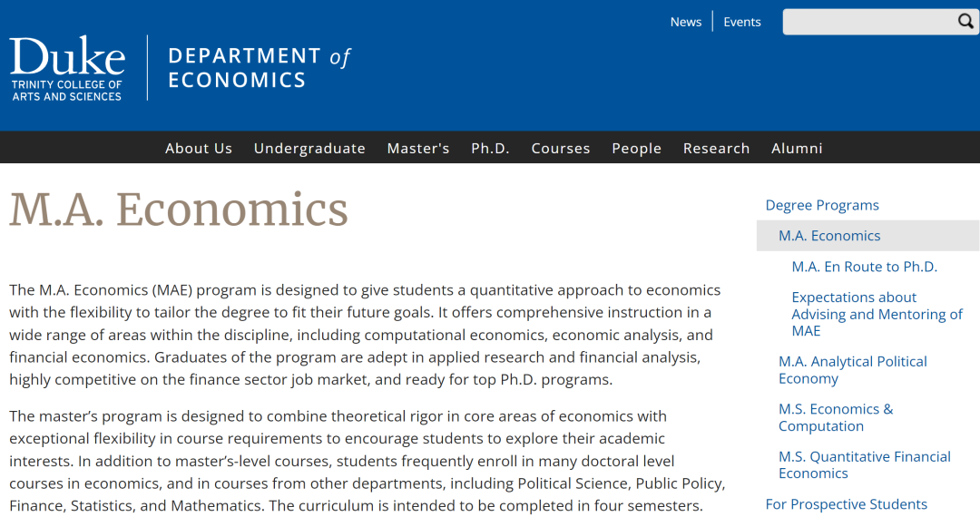
Task: Open the Department of Economics home link
Action: tap(259, 67)
